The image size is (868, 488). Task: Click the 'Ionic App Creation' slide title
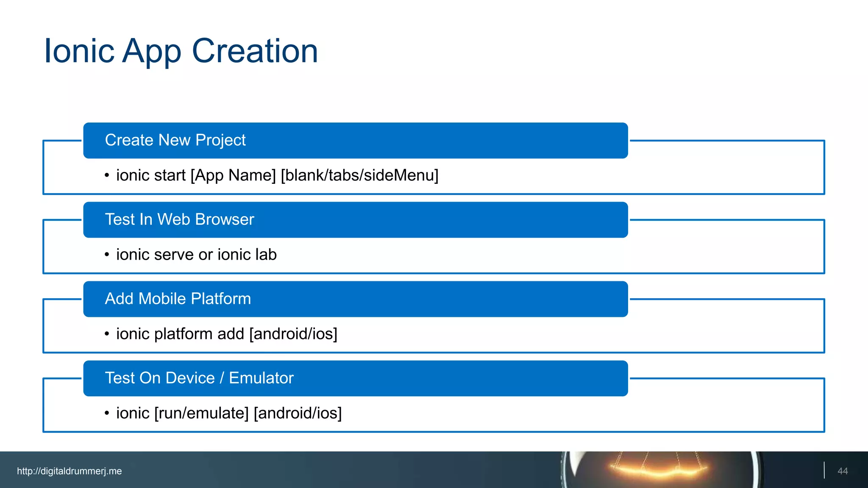tap(181, 51)
